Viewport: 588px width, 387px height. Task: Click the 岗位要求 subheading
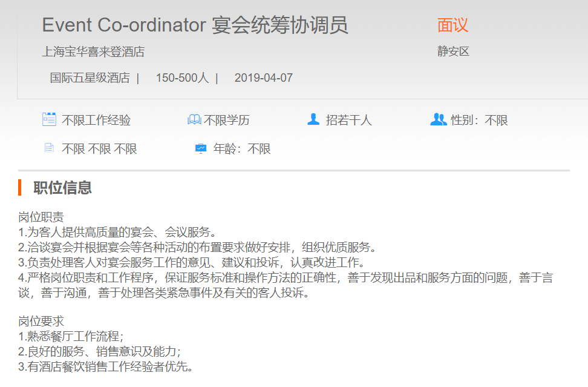coord(41,321)
